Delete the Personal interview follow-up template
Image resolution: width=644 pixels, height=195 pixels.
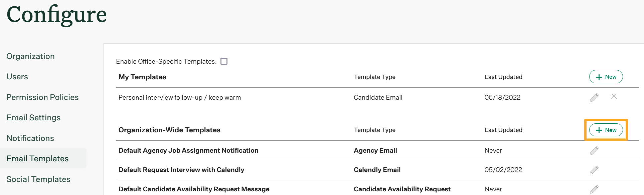pyautogui.click(x=614, y=97)
